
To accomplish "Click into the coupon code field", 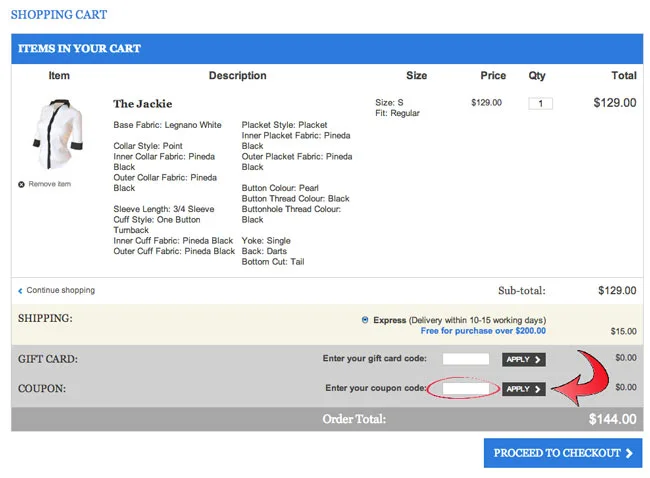I will [465, 388].
